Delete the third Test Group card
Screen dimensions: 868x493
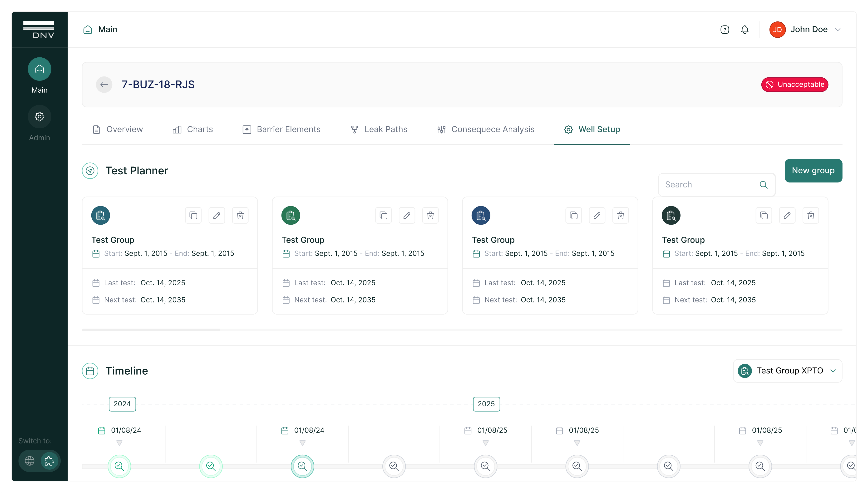[621, 215]
